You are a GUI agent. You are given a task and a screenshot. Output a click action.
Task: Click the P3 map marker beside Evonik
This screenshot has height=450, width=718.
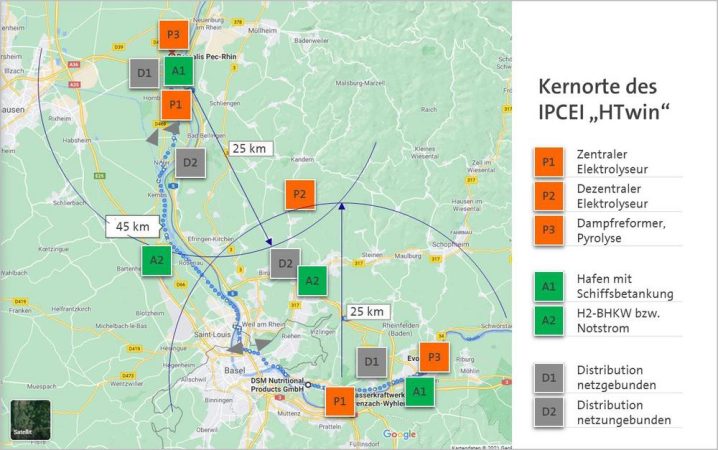[x=433, y=357]
